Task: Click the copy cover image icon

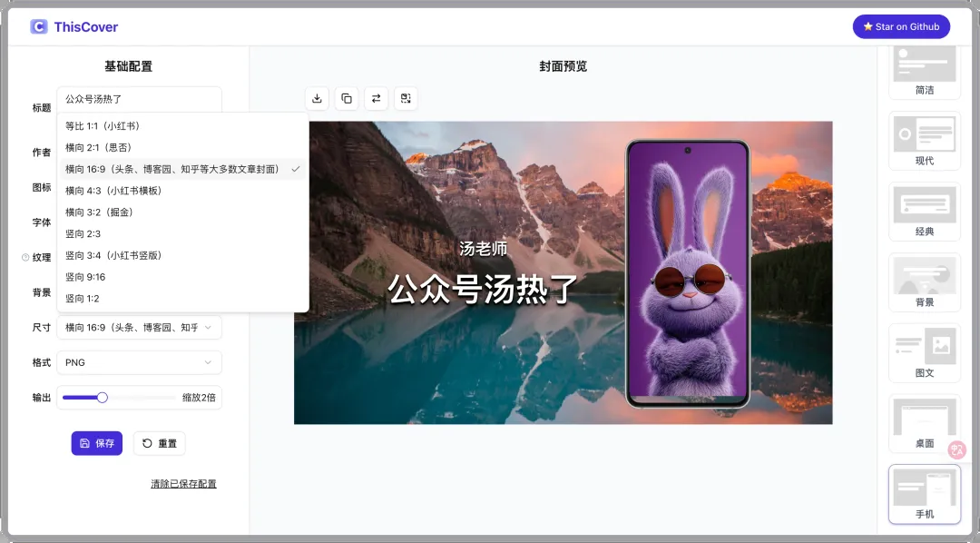Action: (x=346, y=98)
